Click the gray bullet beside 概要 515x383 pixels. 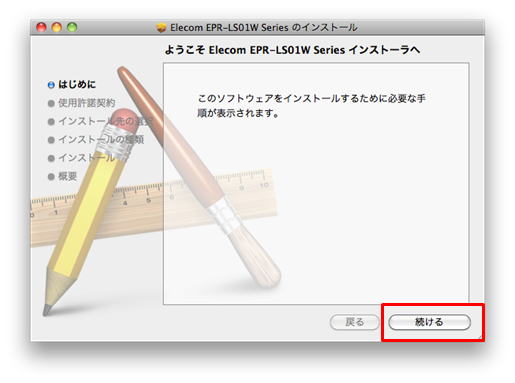coord(51,177)
